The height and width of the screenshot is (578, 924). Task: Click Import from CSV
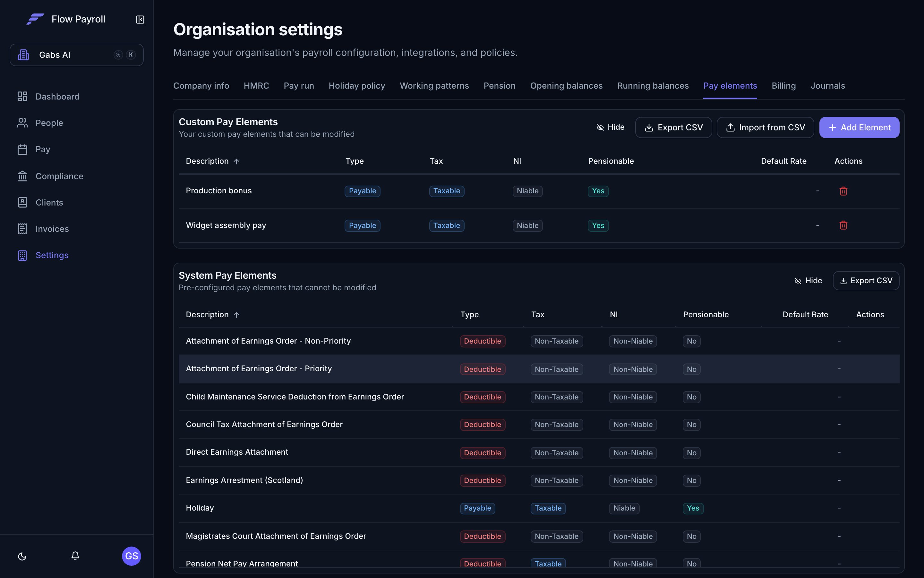(x=765, y=127)
